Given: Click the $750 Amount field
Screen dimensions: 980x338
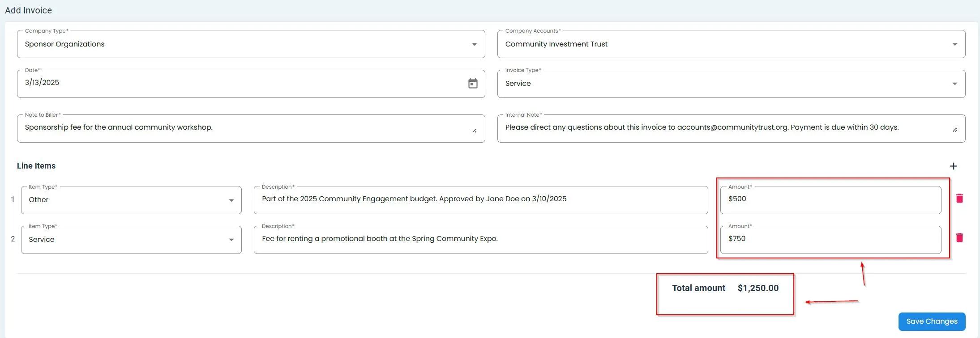Looking at the screenshot, I should pyautogui.click(x=830, y=239).
